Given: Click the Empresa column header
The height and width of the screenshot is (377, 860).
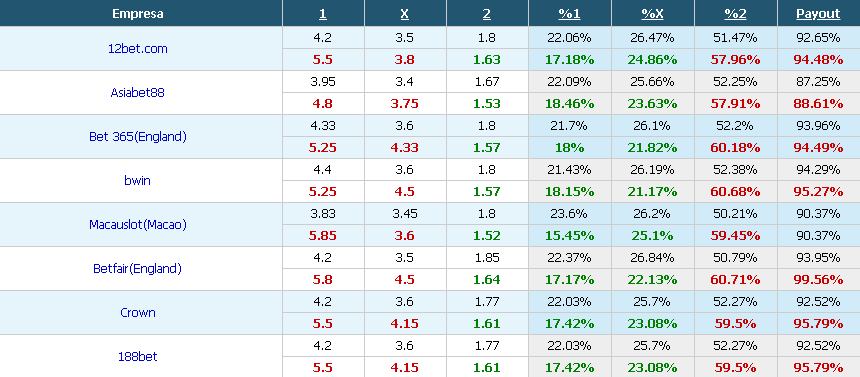Looking at the screenshot, I should coord(138,14).
